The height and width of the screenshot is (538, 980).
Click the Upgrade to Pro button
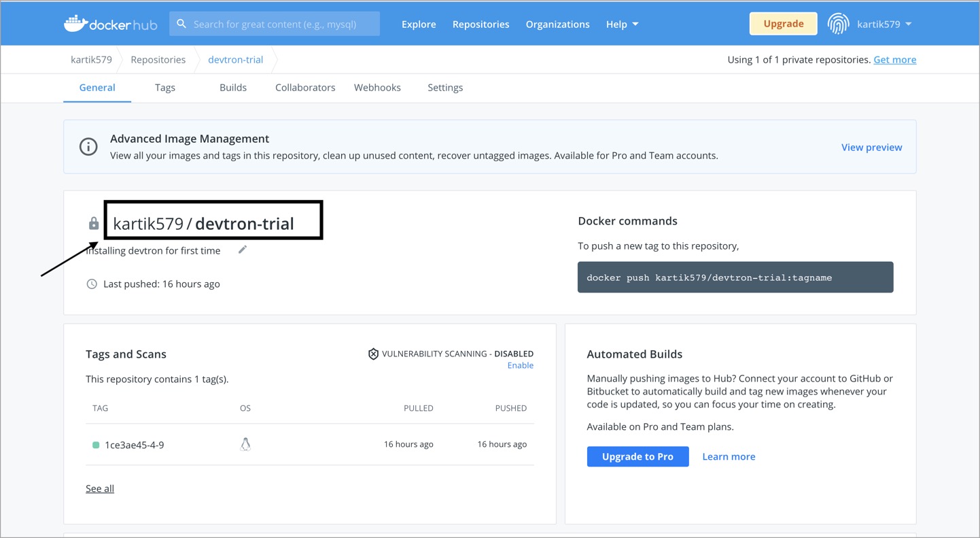[x=637, y=456]
